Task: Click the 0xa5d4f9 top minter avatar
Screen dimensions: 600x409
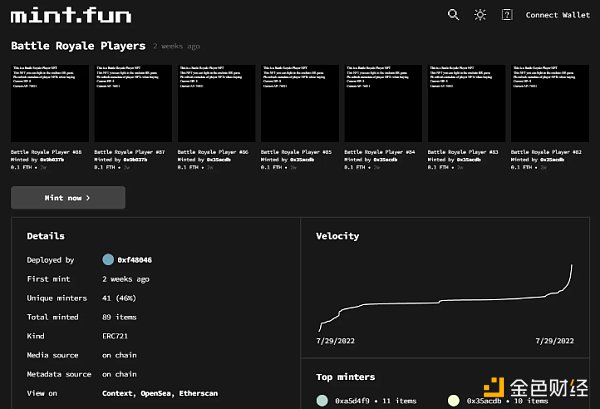Action: tap(321, 400)
